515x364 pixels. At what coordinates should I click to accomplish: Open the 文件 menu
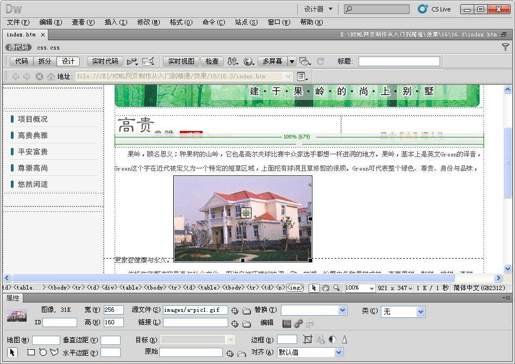point(18,22)
